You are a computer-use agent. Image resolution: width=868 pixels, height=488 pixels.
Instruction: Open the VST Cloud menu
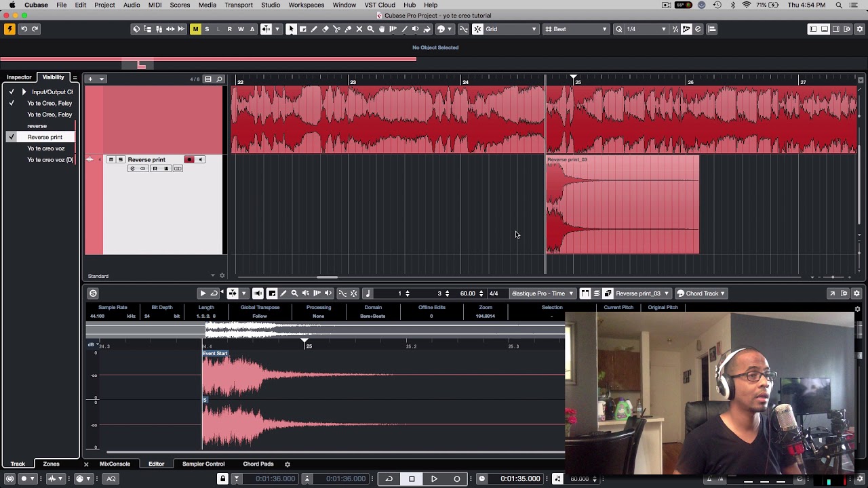380,5
